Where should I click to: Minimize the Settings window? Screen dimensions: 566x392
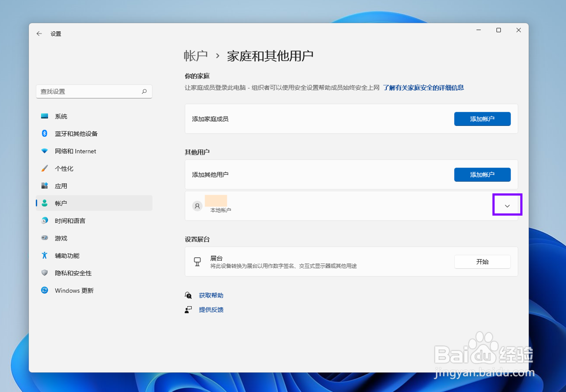click(478, 30)
